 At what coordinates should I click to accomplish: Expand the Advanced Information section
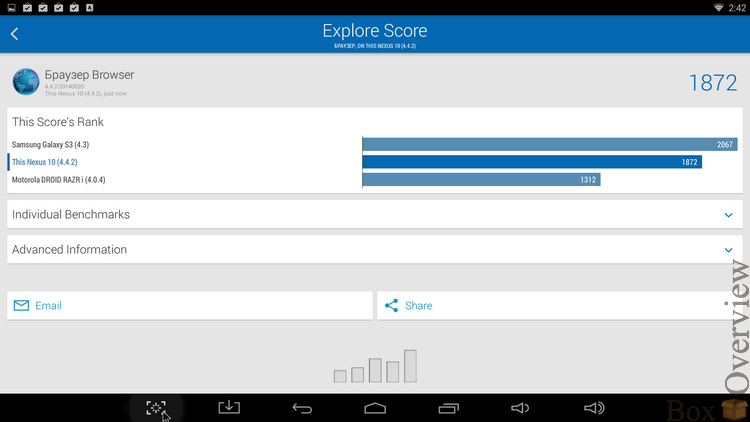point(375,249)
